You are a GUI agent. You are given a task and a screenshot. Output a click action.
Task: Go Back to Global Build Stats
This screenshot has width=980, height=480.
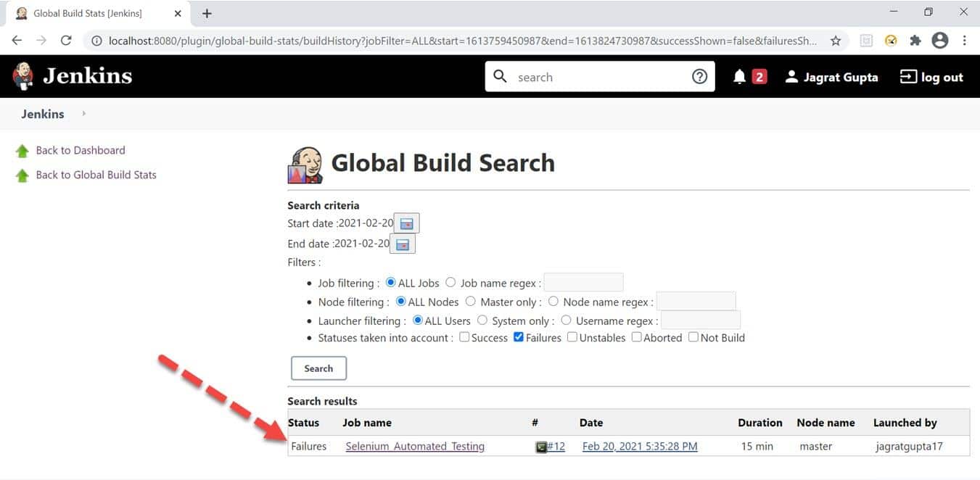tap(96, 175)
